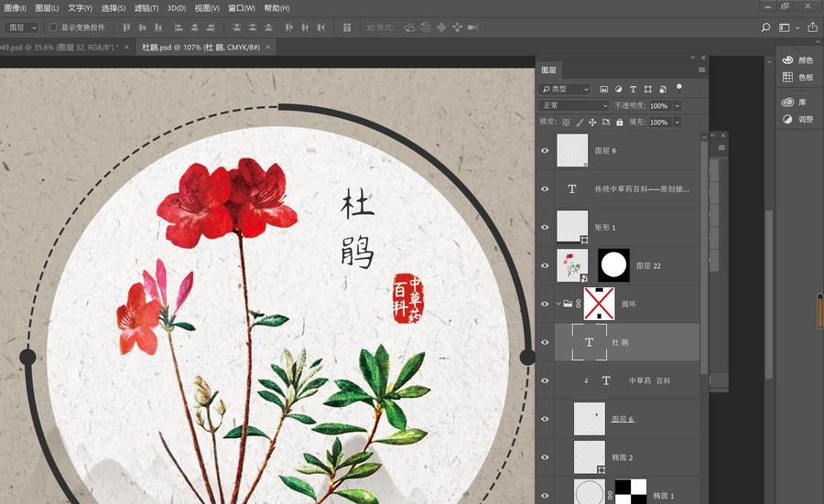Screen dimensions: 824x504
Task: Click the 3D orbit mode icon
Action: click(409, 27)
